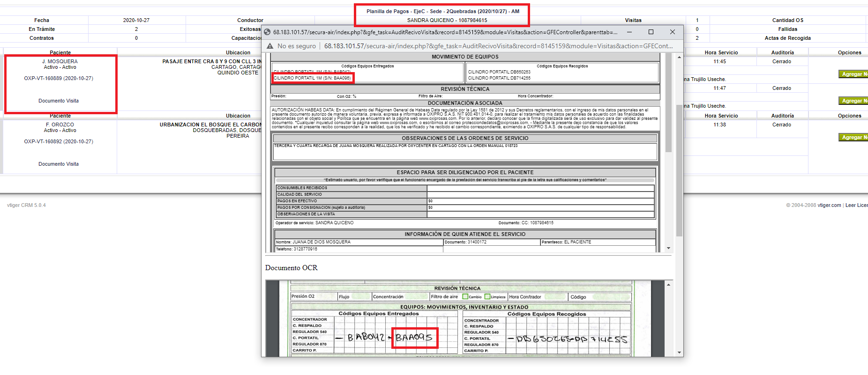Viewport: 868px width, 375px height.
Task: Click the 'En Trámite' label
Action: point(42,29)
